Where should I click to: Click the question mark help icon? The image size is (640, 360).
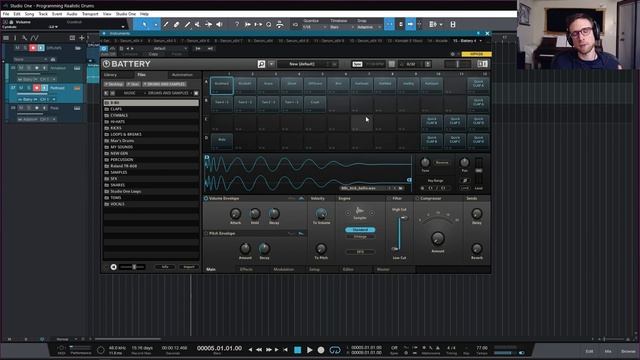coord(237,24)
